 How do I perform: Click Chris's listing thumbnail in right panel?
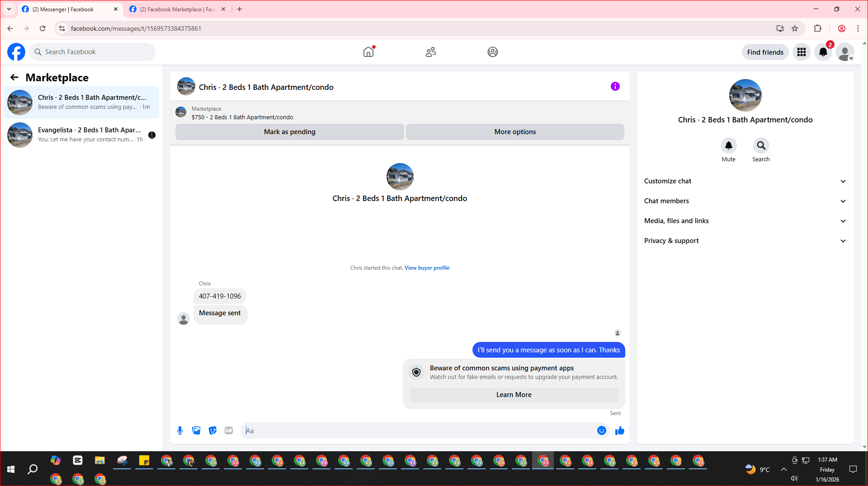point(745,95)
